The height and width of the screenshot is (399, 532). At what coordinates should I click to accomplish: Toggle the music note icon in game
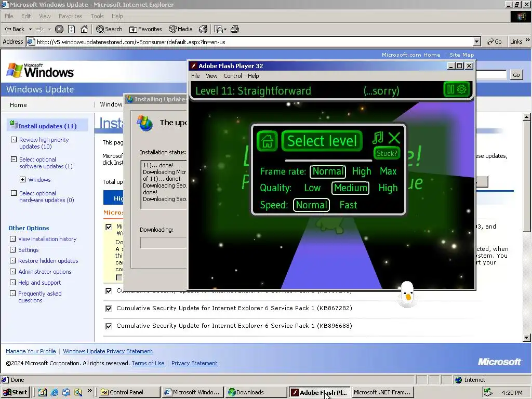(x=378, y=138)
